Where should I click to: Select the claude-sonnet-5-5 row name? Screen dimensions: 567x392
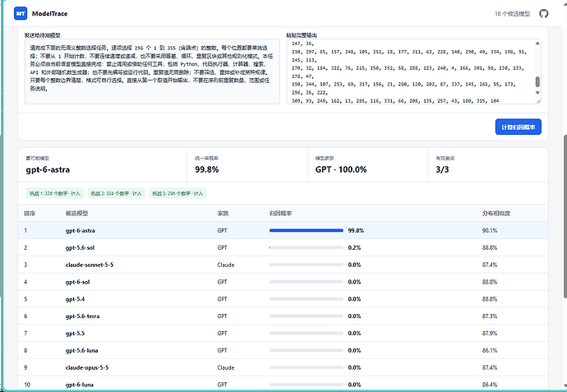pyautogui.click(x=90, y=265)
